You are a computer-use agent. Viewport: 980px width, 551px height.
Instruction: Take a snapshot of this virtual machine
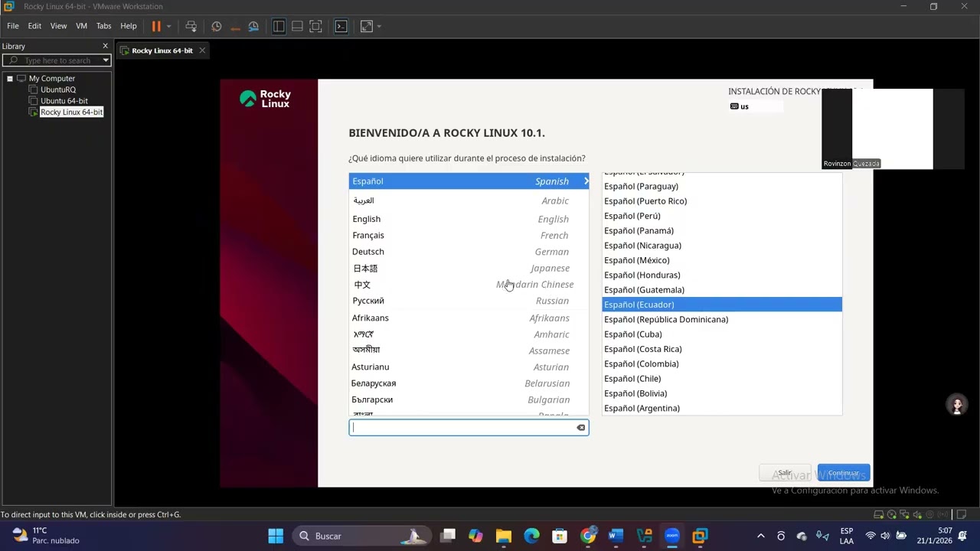click(217, 26)
